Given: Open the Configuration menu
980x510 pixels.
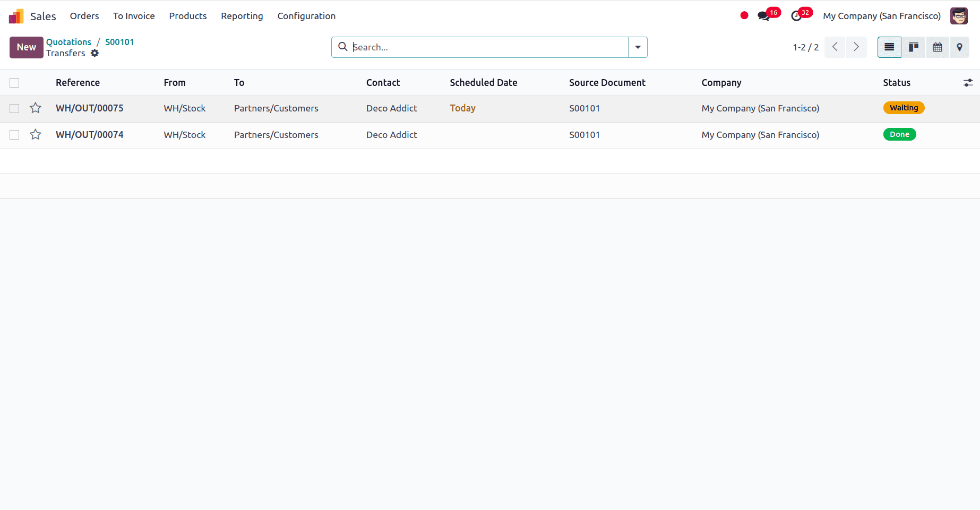Looking at the screenshot, I should click(x=306, y=16).
